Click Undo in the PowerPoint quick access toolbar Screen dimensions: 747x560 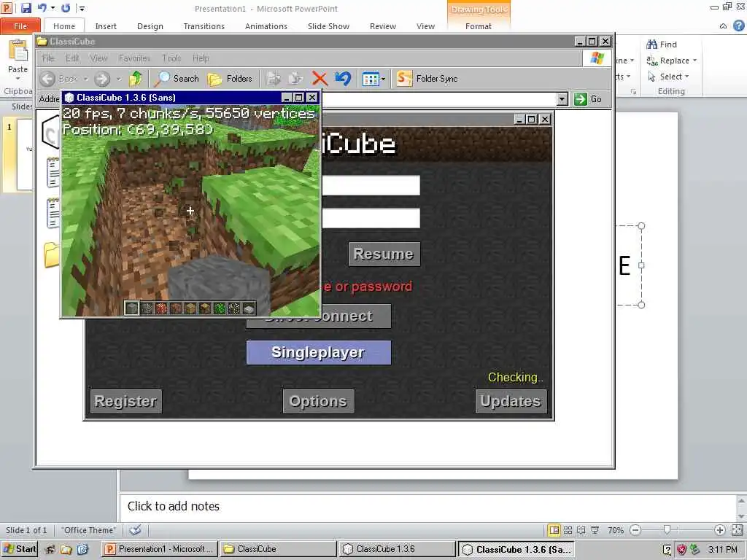[42, 8]
